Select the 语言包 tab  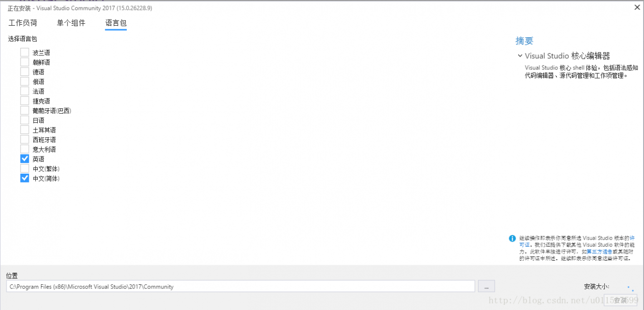[x=116, y=23]
